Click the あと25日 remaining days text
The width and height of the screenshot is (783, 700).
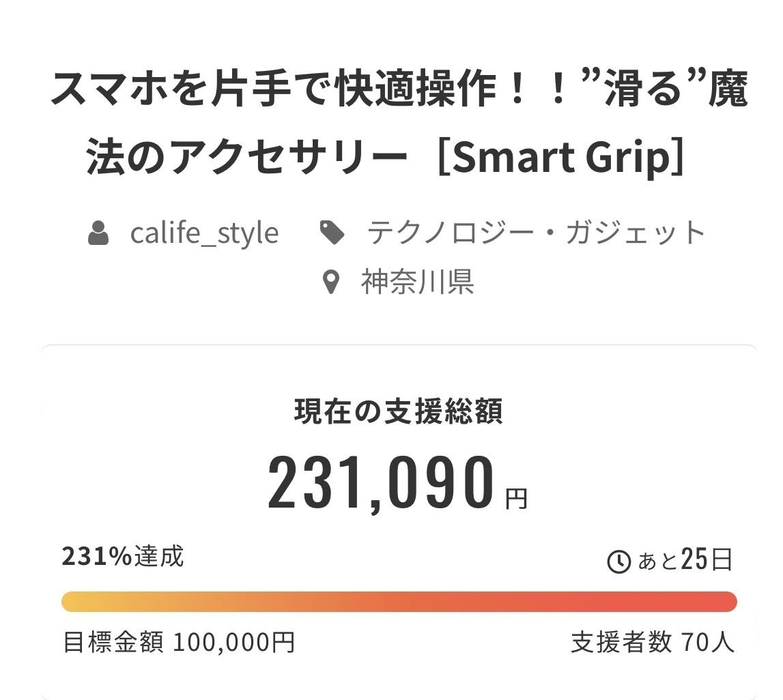click(x=685, y=560)
